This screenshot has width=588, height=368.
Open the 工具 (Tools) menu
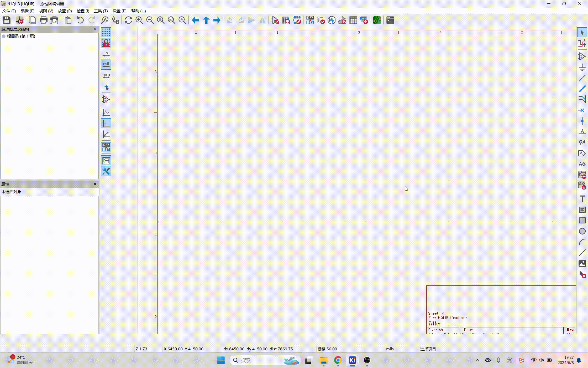tap(101, 11)
